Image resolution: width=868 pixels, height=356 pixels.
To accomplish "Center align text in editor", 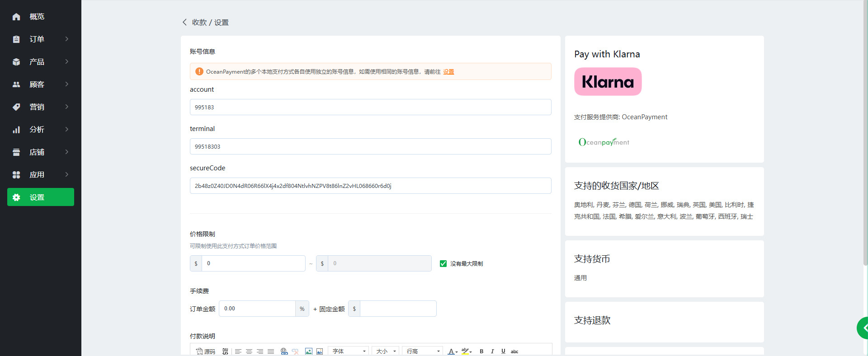I will 249,351.
